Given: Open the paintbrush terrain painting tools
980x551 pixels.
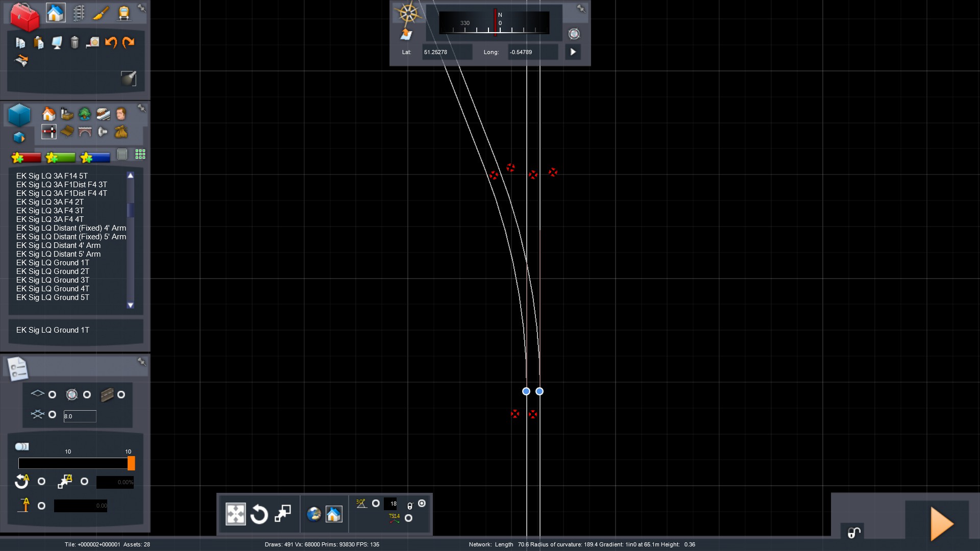Looking at the screenshot, I should pyautogui.click(x=101, y=13).
